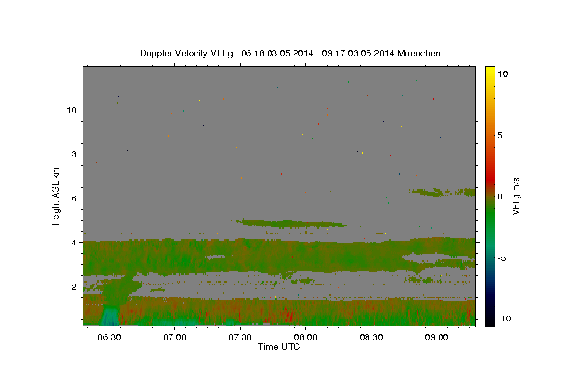Click the colorbar value label 0
588x392 pixels.
pyautogui.click(x=500, y=196)
